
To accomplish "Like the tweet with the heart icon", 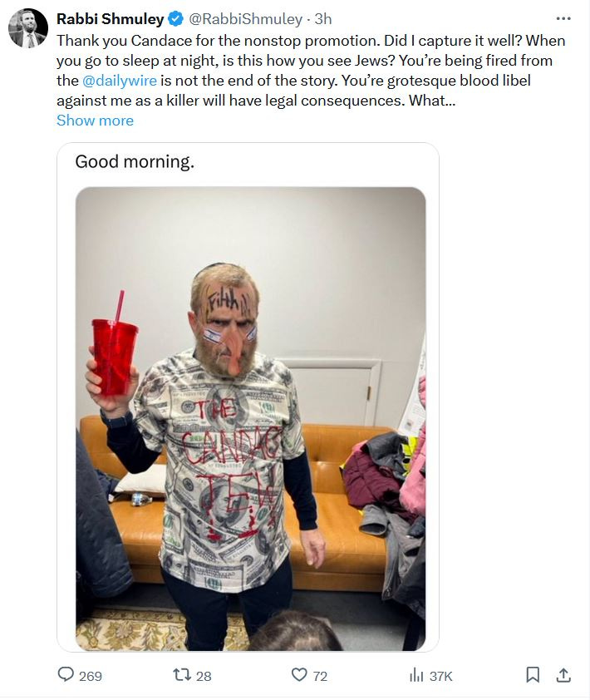I will coord(299,674).
